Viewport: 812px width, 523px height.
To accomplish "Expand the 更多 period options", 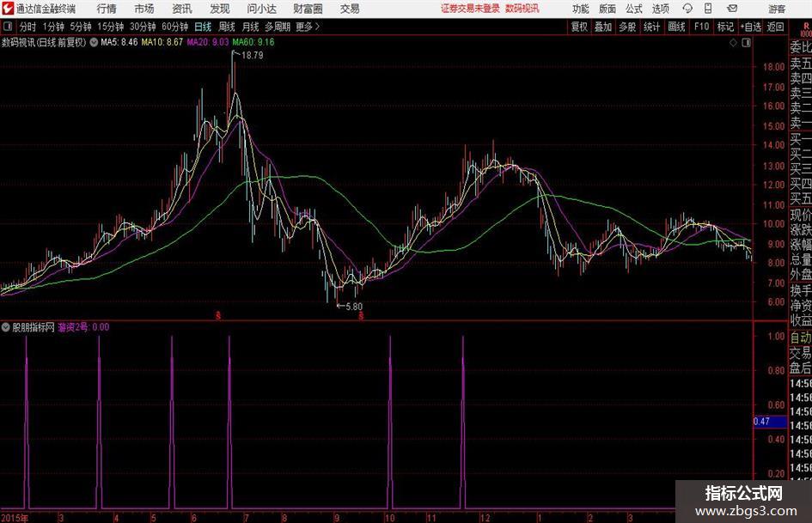I will 308,27.
